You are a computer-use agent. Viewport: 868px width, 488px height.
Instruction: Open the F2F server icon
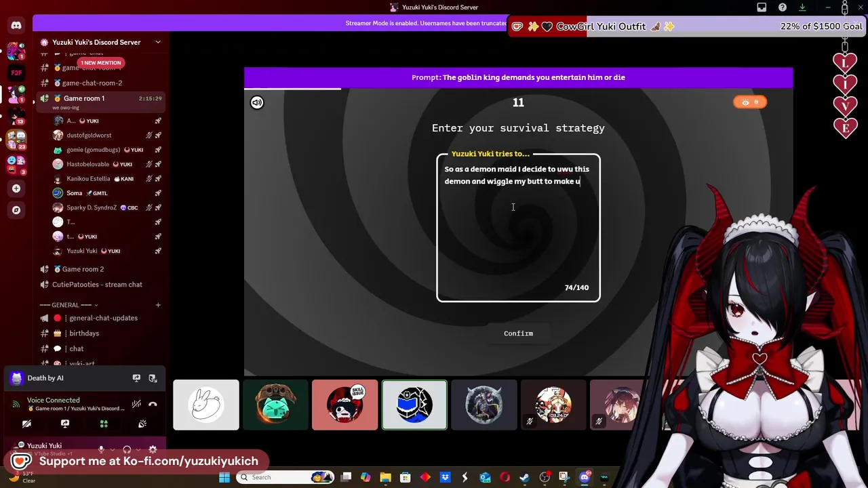click(x=16, y=73)
